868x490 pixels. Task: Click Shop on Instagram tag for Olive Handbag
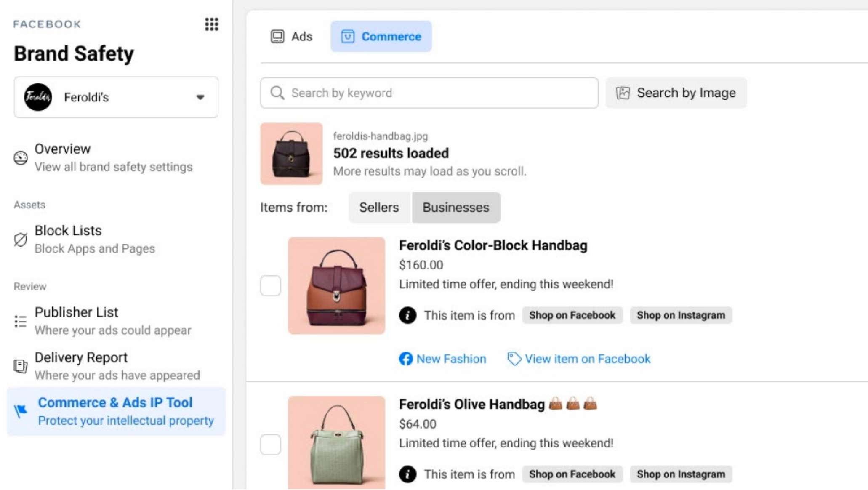[681, 474]
